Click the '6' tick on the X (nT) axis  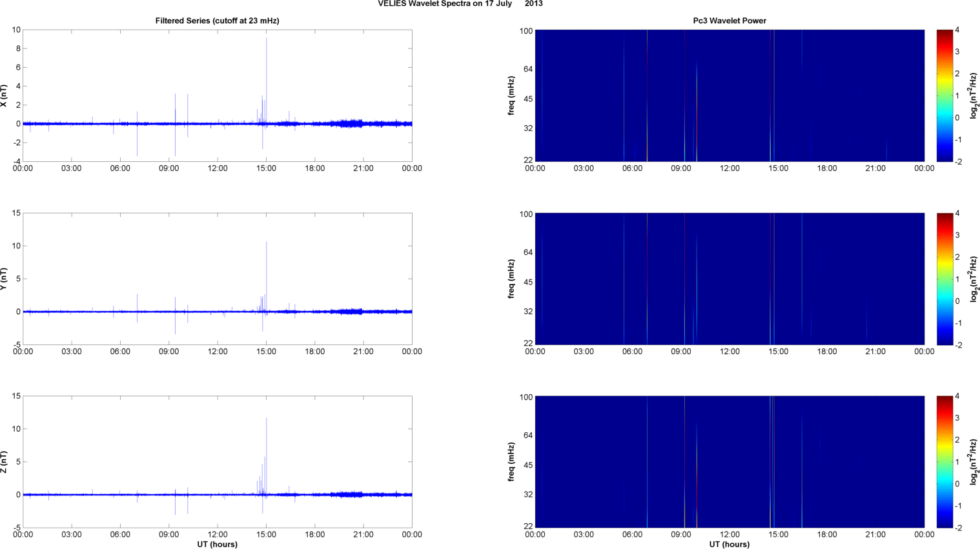pyautogui.click(x=18, y=67)
